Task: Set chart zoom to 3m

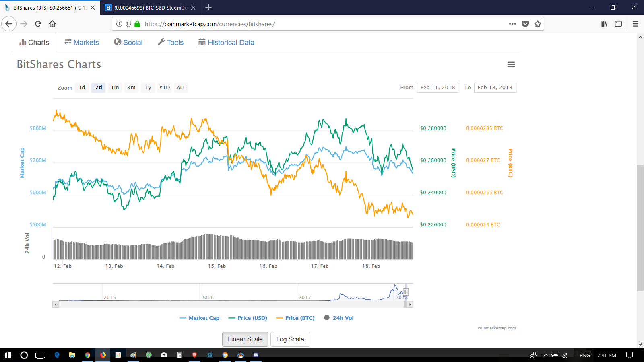Action: (x=132, y=88)
